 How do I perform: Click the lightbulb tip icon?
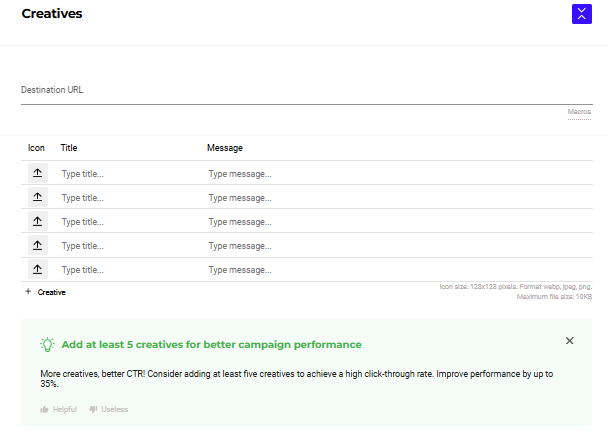click(47, 344)
